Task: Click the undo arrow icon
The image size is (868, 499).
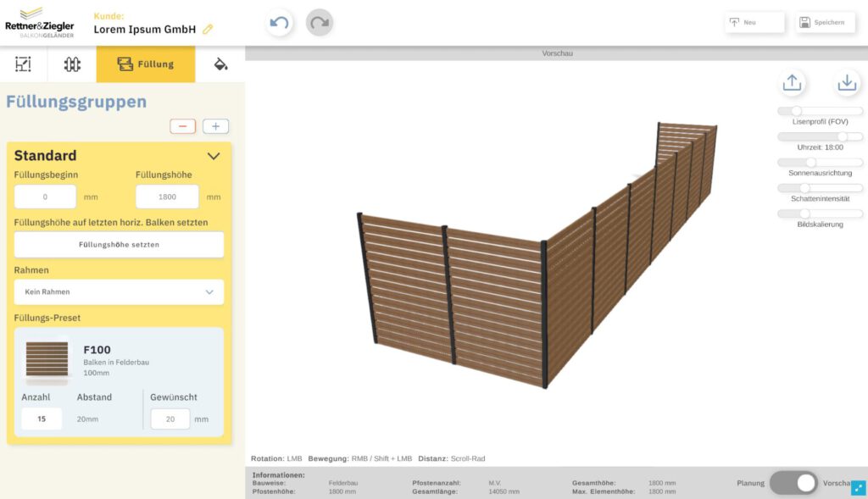Action: [x=279, y=23]
